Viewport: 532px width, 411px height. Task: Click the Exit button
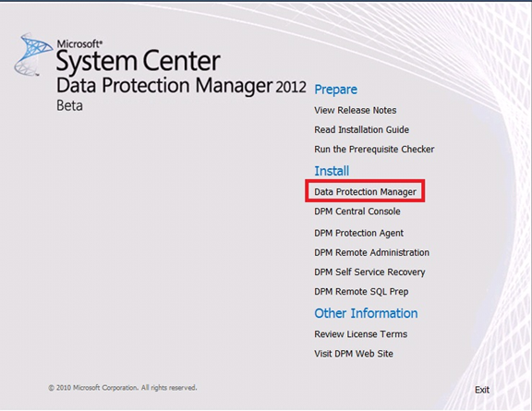click(482, 390)
